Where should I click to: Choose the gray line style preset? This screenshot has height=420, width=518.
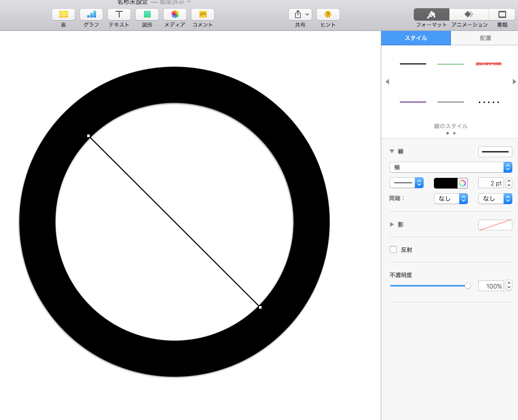(450, 102)
